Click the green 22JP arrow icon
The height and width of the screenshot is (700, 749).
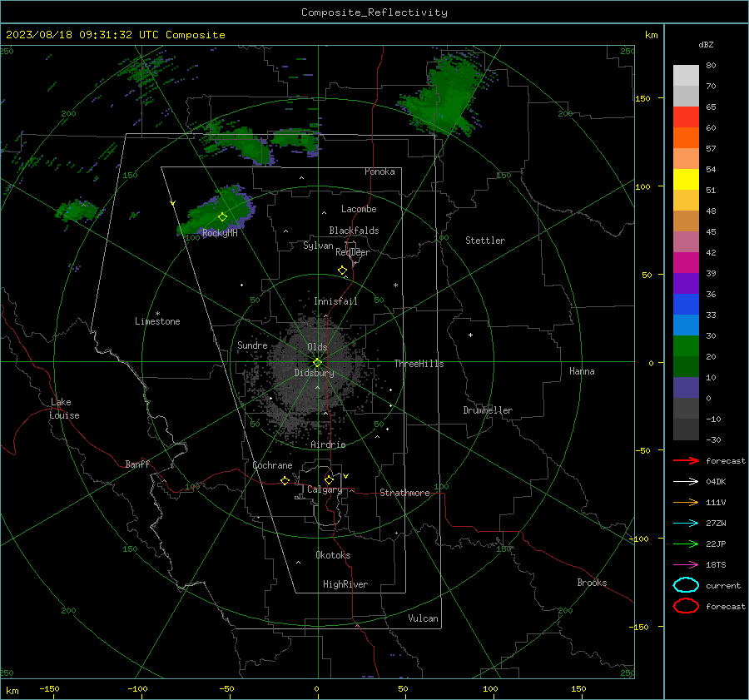[x=686, y=544]
